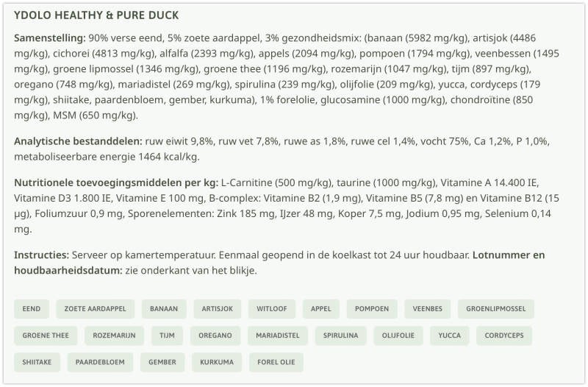This screenshot has height=387, width=588.
Task: Select the GROENLIPMOSSEL tag
Action: tap(495, 309)
